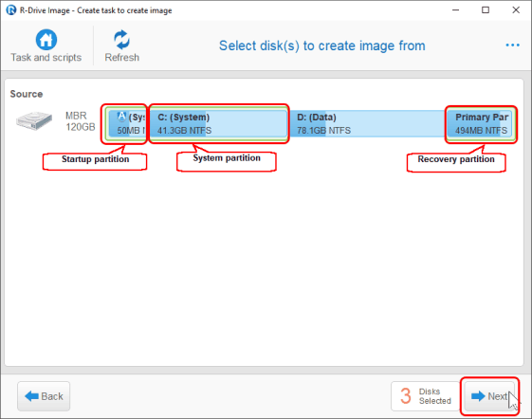The image size is (532, 419).
Task: Maximize the R-Drive Image window
Action: coord(486,10)
